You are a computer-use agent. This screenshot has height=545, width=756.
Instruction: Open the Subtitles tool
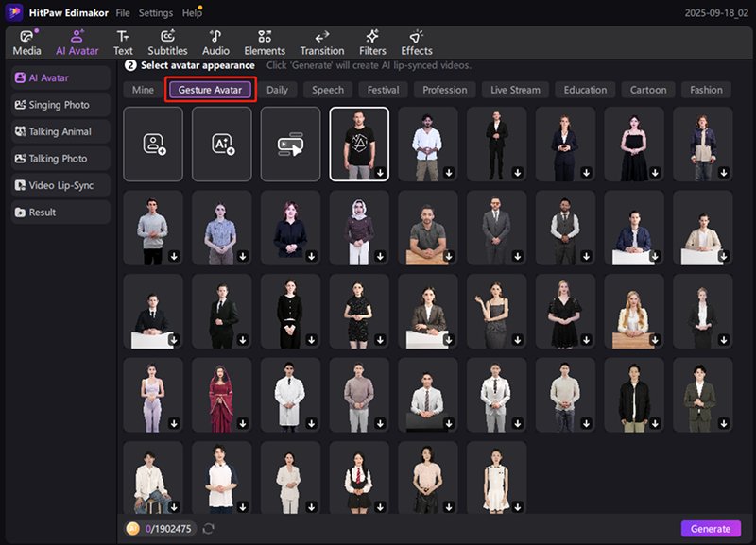pos(167,43)
